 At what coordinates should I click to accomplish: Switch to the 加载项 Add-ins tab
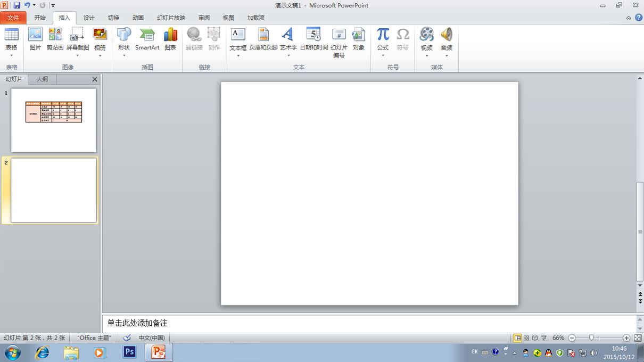point(255,18)
